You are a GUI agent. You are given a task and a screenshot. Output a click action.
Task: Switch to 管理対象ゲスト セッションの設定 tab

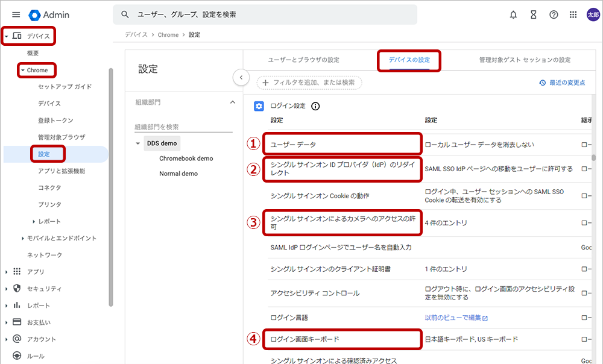pyautogui.click(x=525, y=60)
